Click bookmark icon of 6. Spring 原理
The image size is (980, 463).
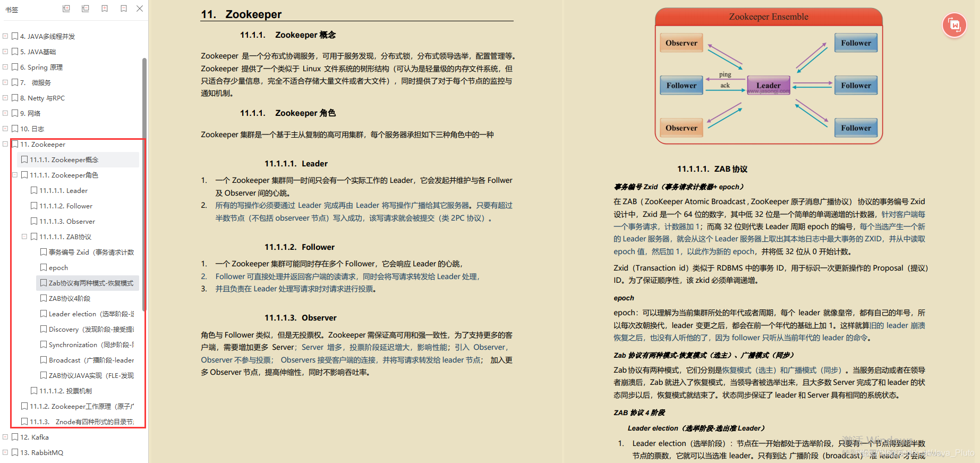[15, 67]
